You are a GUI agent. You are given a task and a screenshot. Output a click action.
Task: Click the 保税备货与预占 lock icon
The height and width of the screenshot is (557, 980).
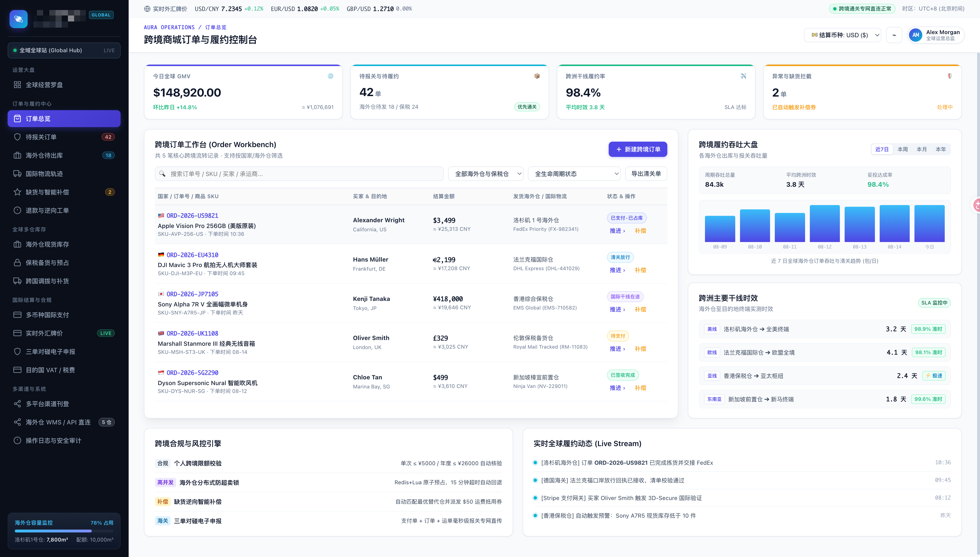(17, 263)
